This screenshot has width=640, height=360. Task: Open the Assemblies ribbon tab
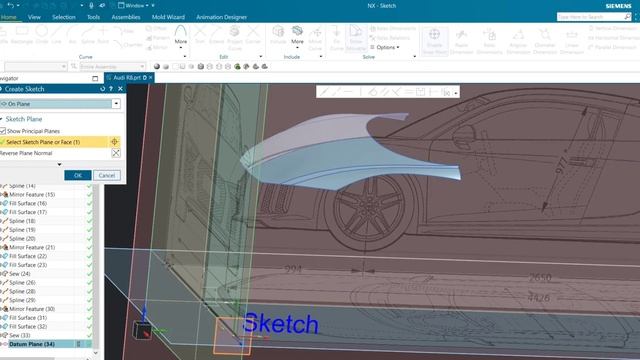coord(126,17)
